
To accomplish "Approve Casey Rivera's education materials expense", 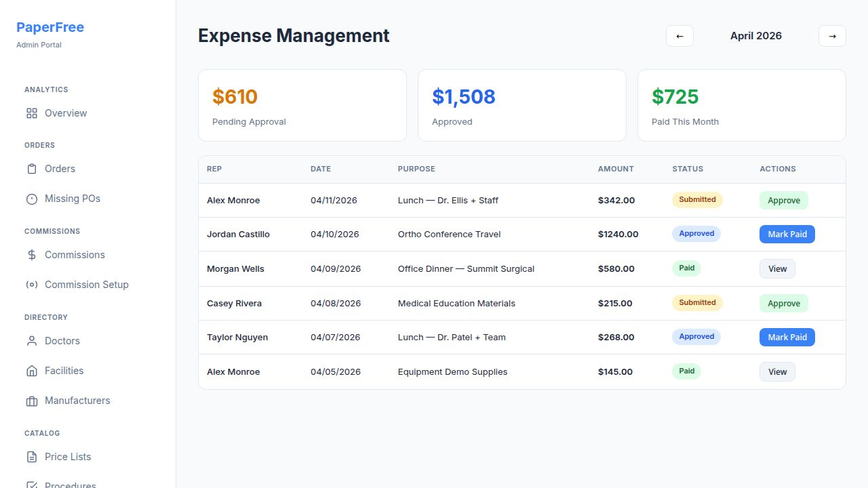I will (x=783, y=303).
